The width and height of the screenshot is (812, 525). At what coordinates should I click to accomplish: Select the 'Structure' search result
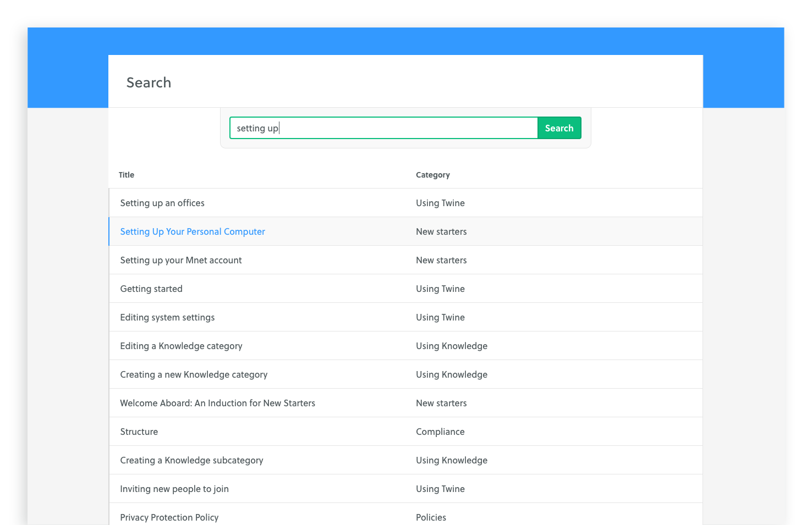(x=139, y=432)
